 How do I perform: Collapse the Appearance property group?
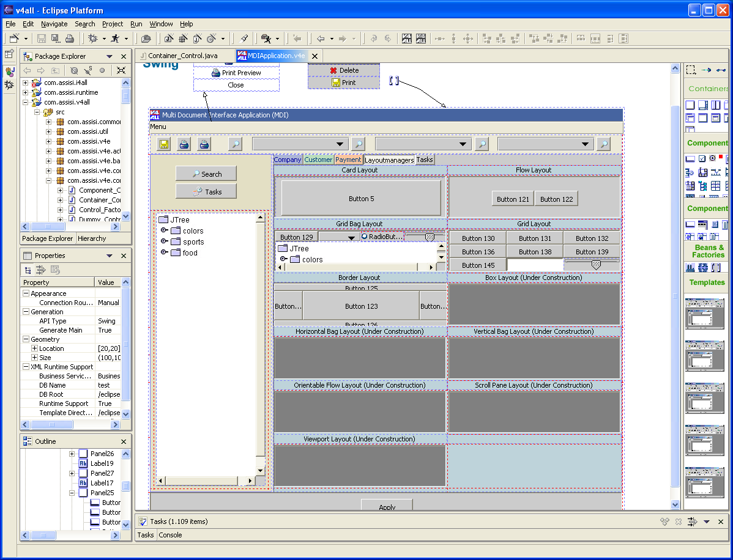[x=26, y=293]
